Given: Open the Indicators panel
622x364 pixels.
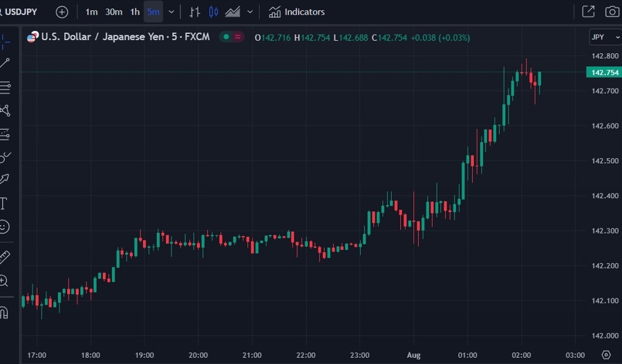Looking at the screenshot, I should 296,12.
